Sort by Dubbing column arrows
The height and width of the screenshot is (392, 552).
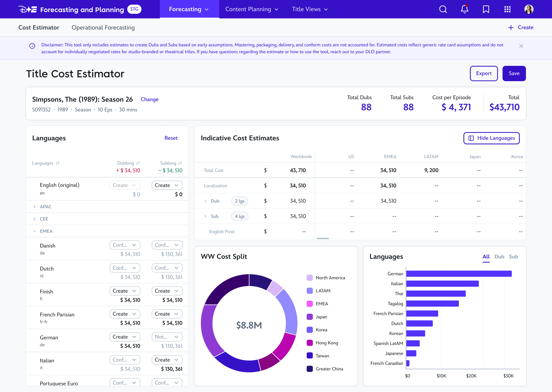click(x=138, y=163)
